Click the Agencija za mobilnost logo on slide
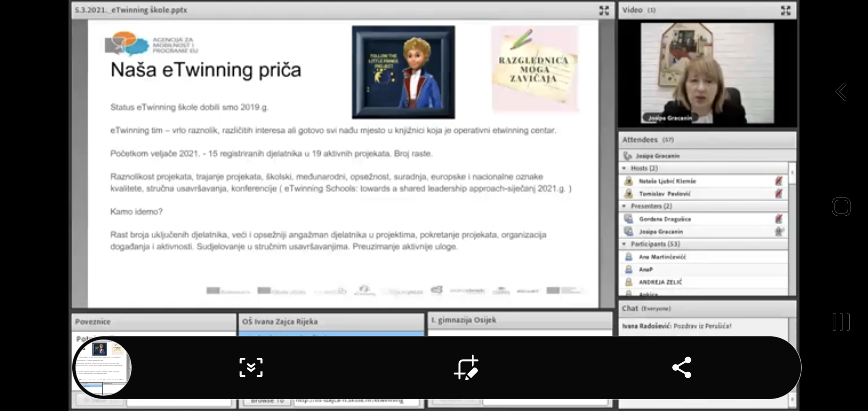The height and width of the screenshot is (411, 868). coord(152,44)
